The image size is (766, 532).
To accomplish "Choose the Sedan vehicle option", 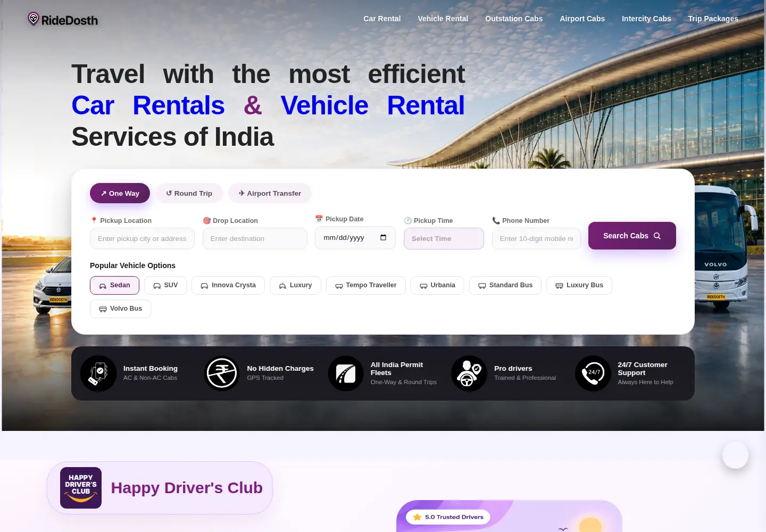I will tap(114, 285).
